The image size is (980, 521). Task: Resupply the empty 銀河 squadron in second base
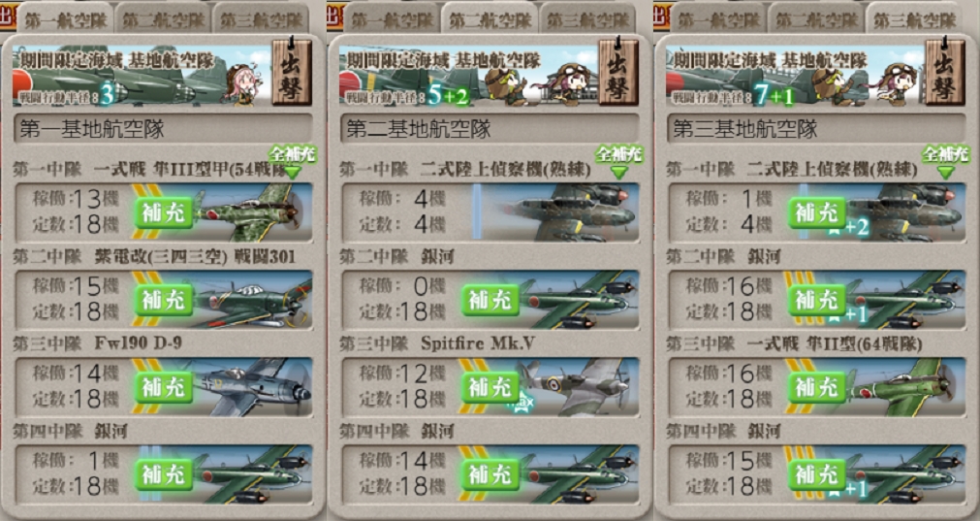490,300
